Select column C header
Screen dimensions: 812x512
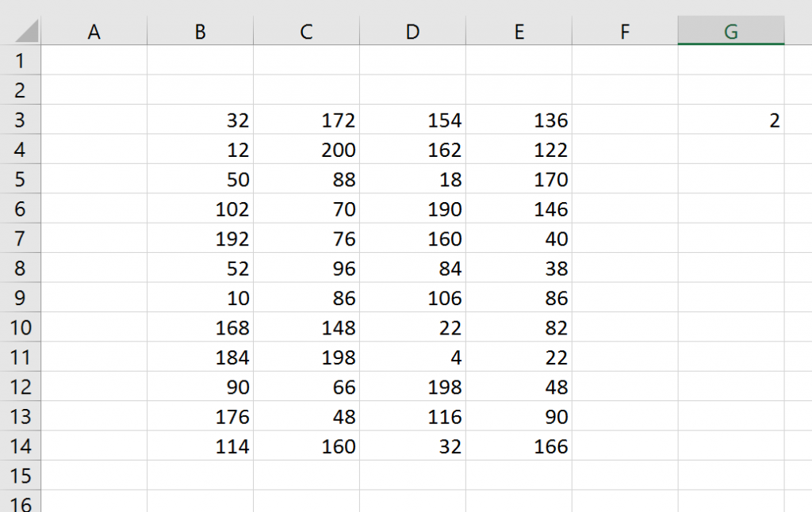coord(307,32)
